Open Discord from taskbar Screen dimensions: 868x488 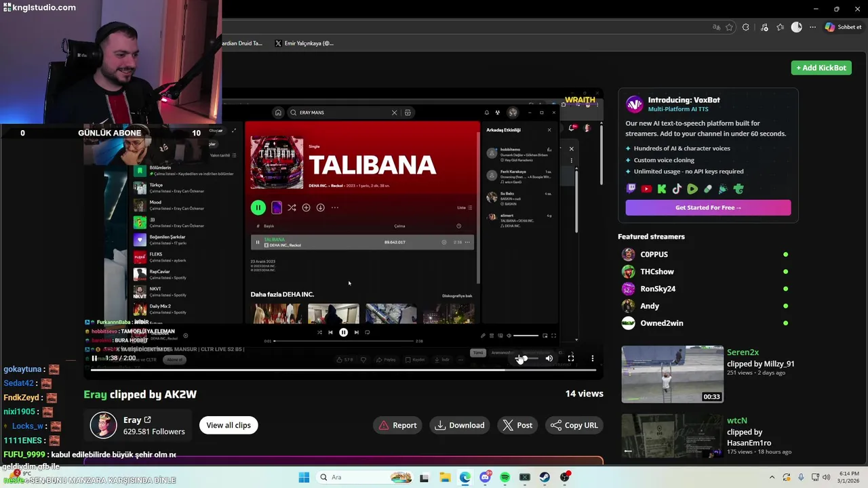coord(485,477)
